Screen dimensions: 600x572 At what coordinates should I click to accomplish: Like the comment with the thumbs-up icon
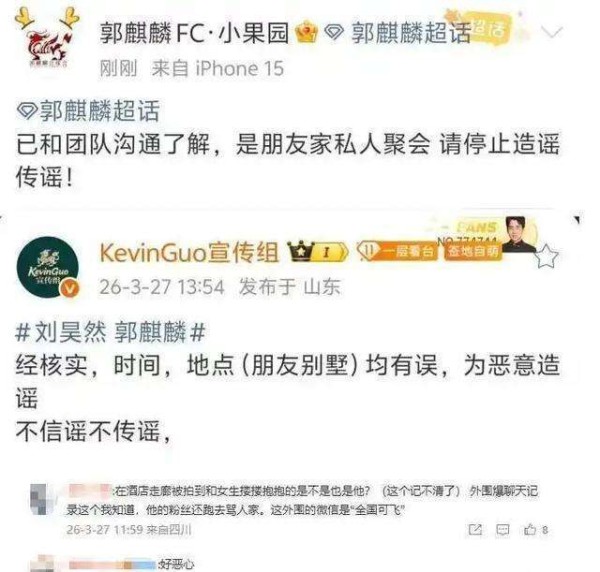coord(530,530)
